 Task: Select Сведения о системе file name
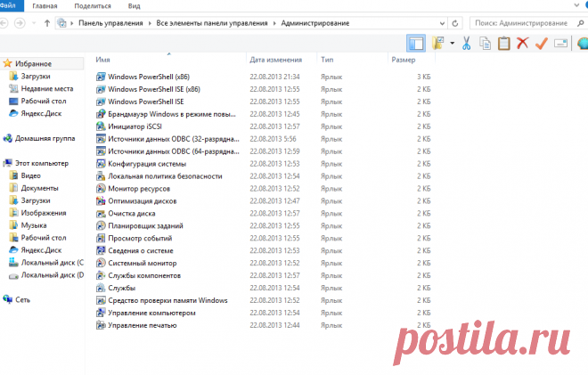pyautogui.click(x=141, y=250)
